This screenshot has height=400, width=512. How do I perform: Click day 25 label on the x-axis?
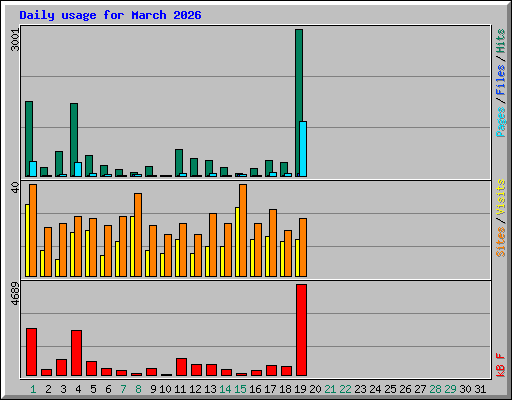[390, 389]
